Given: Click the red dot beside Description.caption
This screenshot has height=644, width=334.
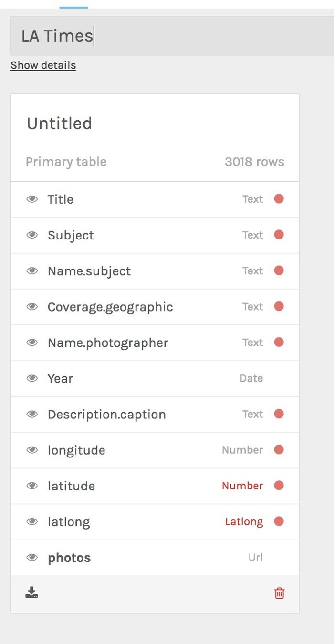Looking at the screenshot, I should coord(279,414).
